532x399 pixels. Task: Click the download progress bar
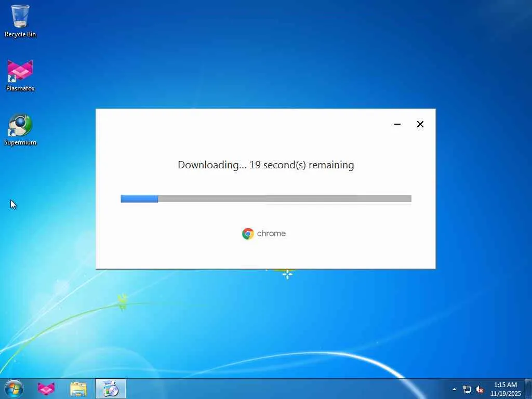(x=266, y=198)
